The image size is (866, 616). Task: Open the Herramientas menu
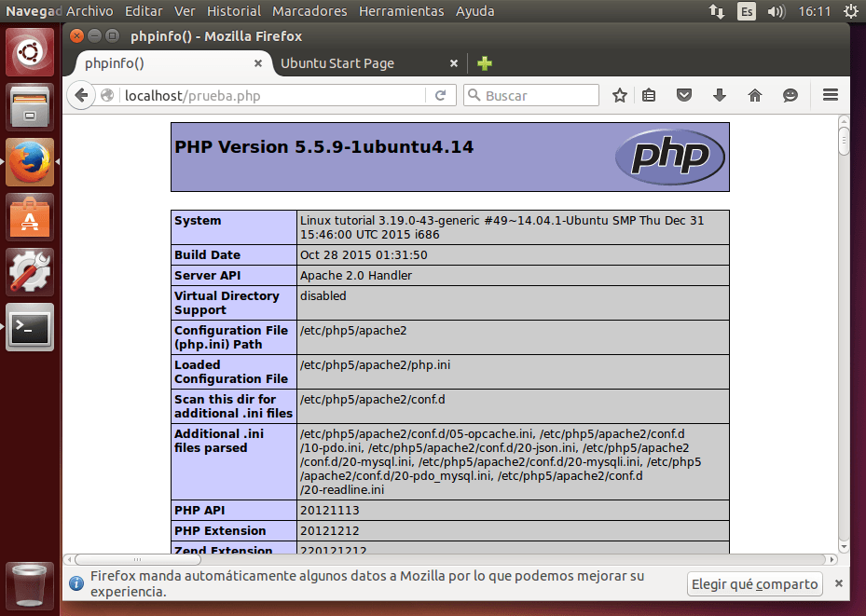coord(401,11)
